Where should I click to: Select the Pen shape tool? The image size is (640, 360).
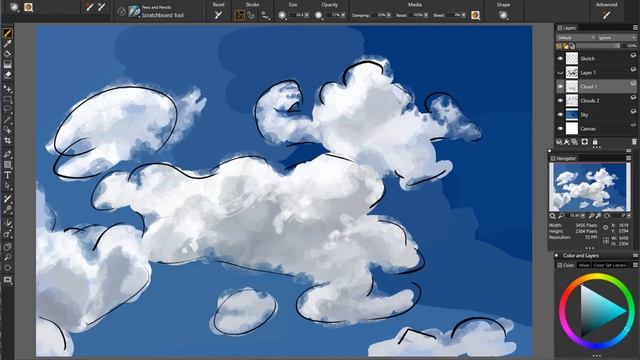click(x=7, y=154)
